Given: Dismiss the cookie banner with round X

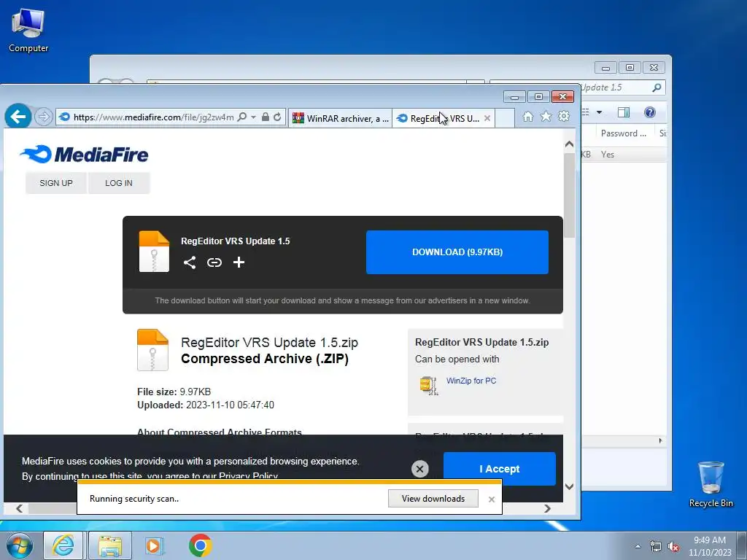Looking at the screenshot, I should tap(419, 469).
